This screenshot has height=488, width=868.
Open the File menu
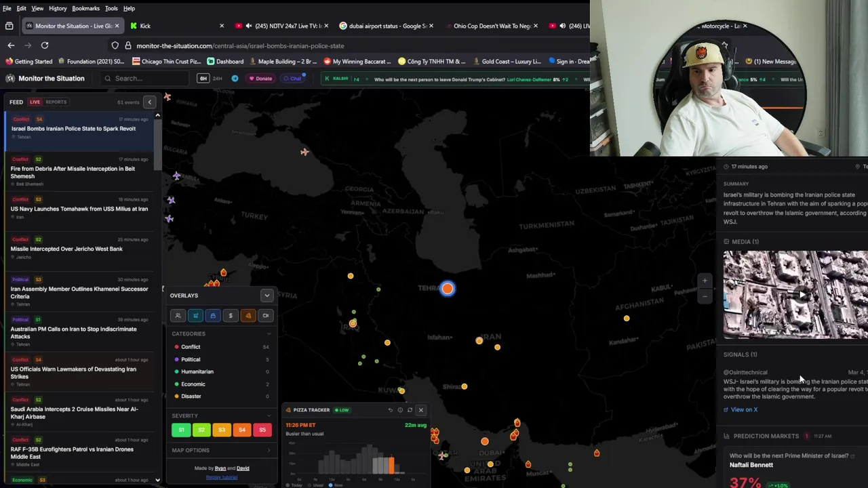coord(8,8)
